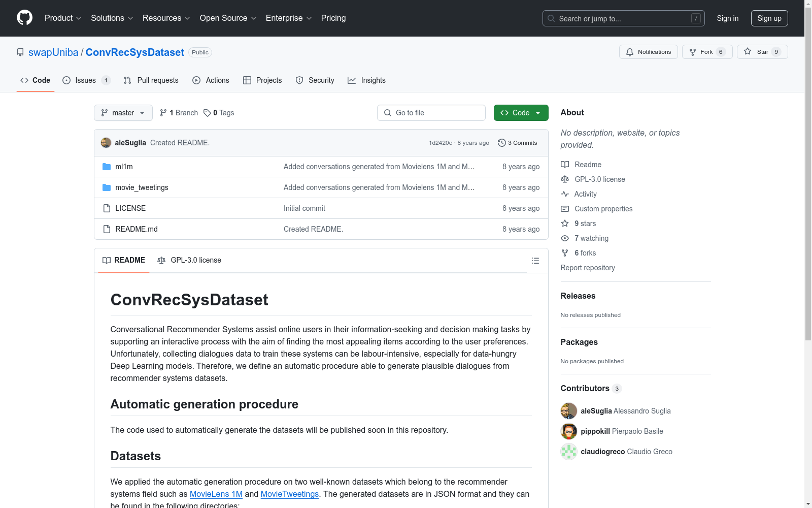Image resolution: width=812 pixels, height=508 pixels.
Task: Open aleSuglia contributor avatar
Action: pos(569,411)
